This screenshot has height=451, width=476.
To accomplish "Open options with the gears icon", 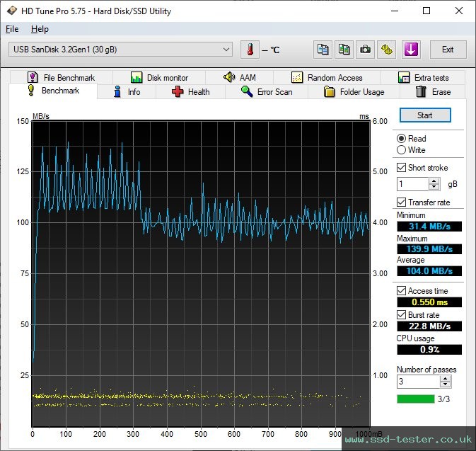I will tap(386, 50).
